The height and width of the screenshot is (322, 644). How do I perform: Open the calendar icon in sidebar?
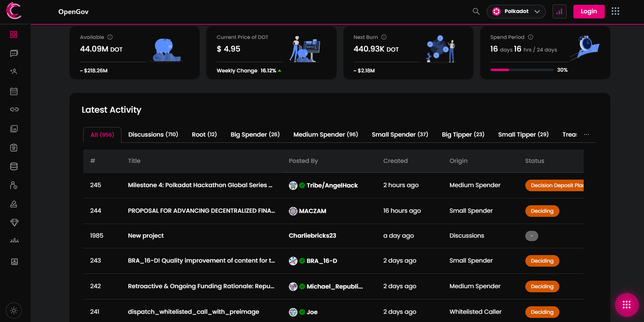pos(14,91)
